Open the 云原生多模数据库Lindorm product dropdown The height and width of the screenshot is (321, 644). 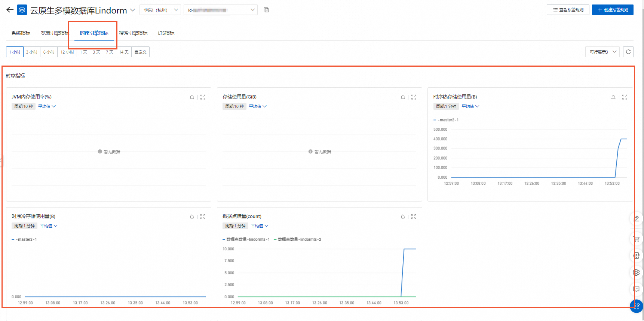pos(132,10)
